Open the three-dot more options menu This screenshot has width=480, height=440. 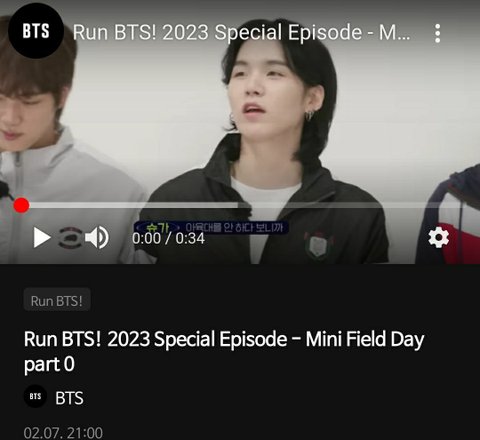coord(437,33)
